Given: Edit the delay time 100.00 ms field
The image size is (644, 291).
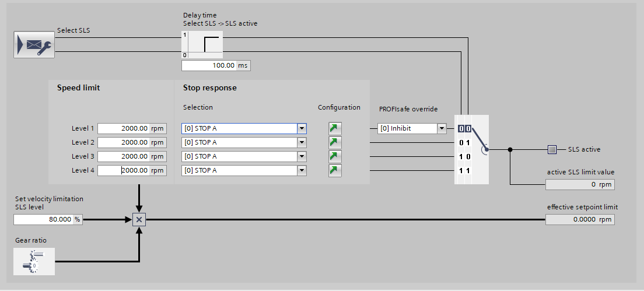Looking at the screenshot, I should (x=216, y=65).
